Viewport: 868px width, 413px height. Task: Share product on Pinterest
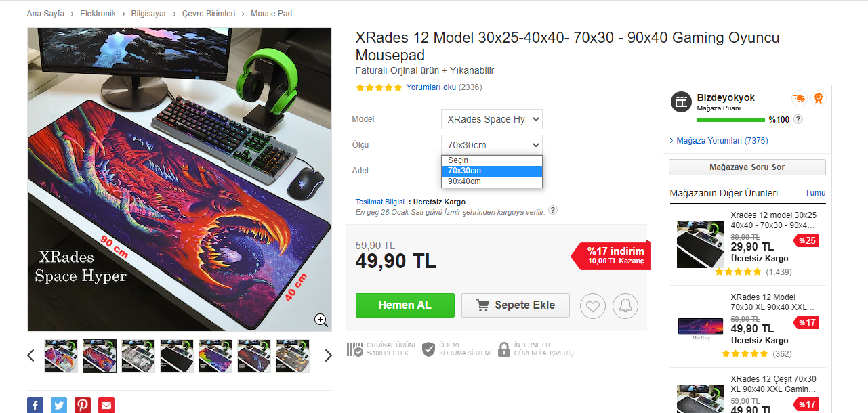pos(83,405)
